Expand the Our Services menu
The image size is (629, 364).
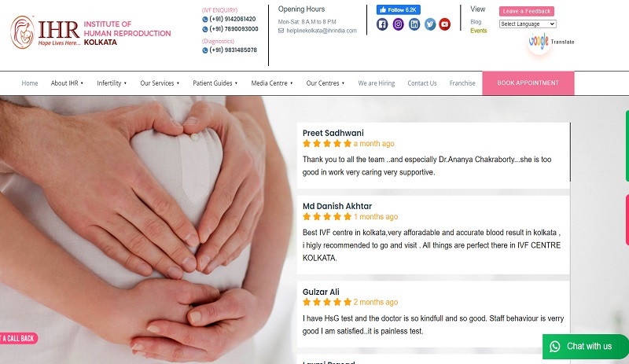(160, 83)
